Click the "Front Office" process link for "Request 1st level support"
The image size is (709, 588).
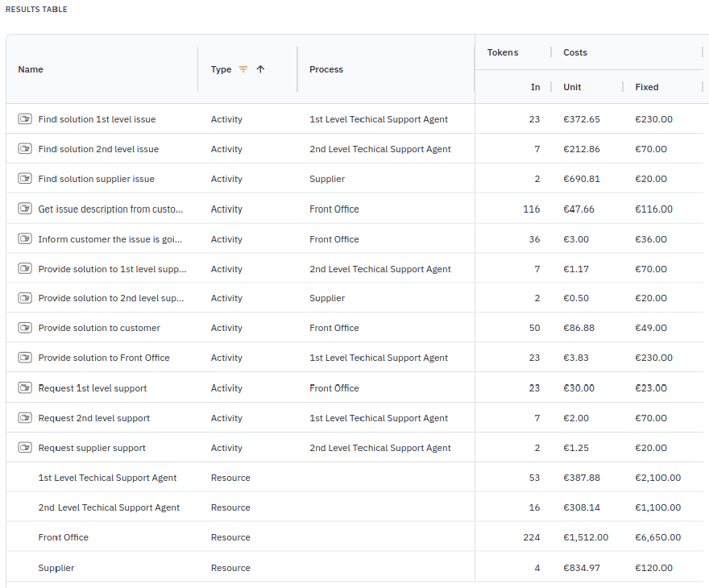[x=334, y=387]
